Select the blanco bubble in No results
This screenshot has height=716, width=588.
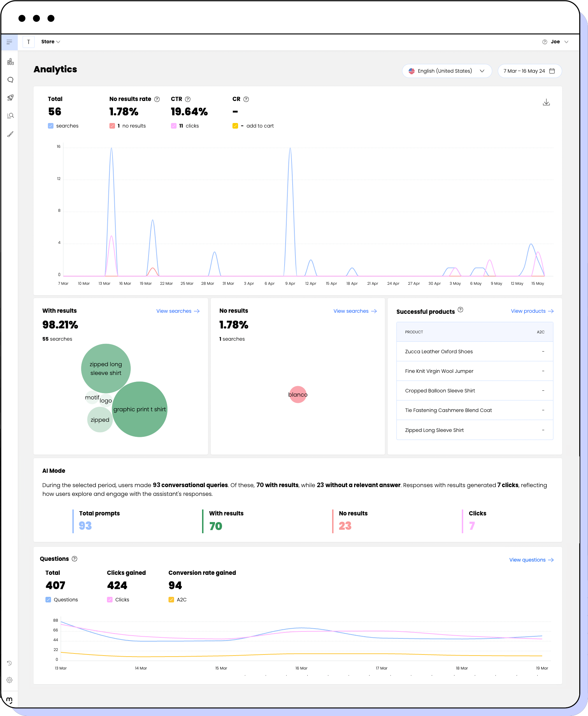297,395
